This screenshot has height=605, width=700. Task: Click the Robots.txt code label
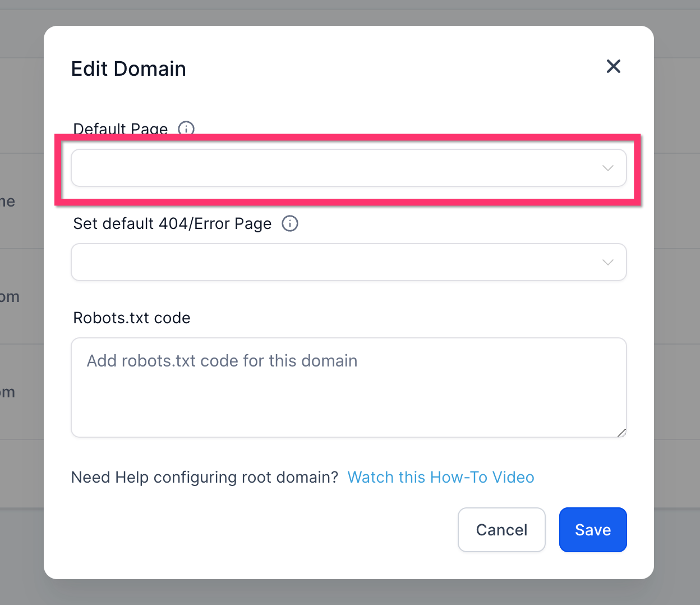(x=132, y=318)
